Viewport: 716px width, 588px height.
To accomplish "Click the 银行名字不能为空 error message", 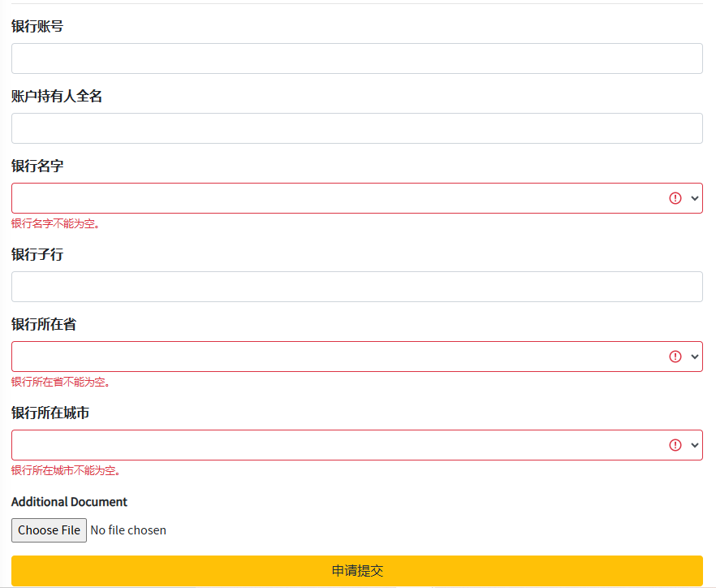I will click(56, 223).
